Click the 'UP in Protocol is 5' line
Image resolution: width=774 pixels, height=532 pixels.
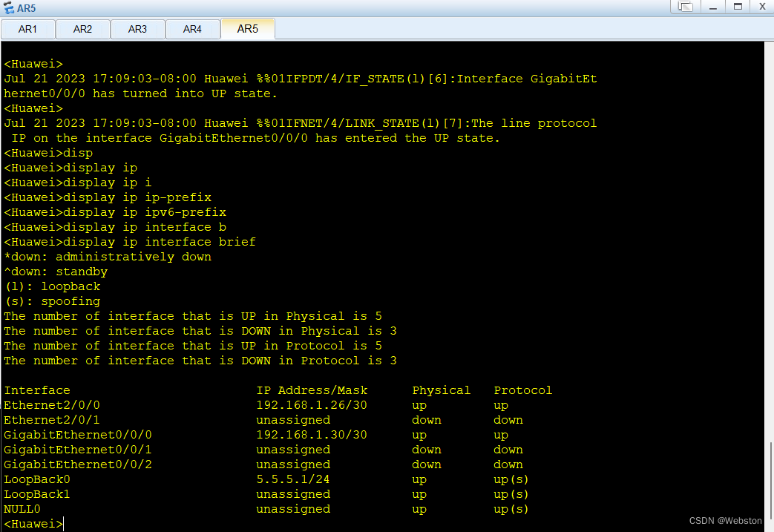click(193, 346)
